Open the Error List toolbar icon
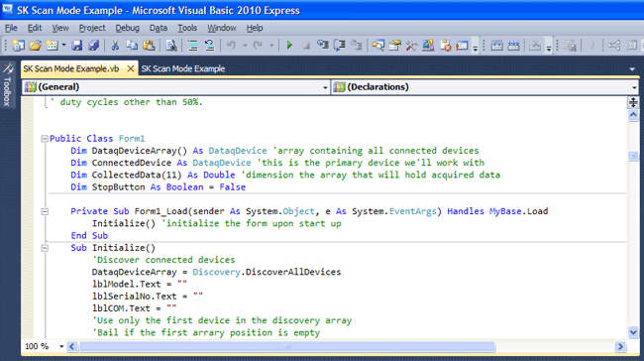Viewport: 644px width, 361px height. (x=445, y=46)
